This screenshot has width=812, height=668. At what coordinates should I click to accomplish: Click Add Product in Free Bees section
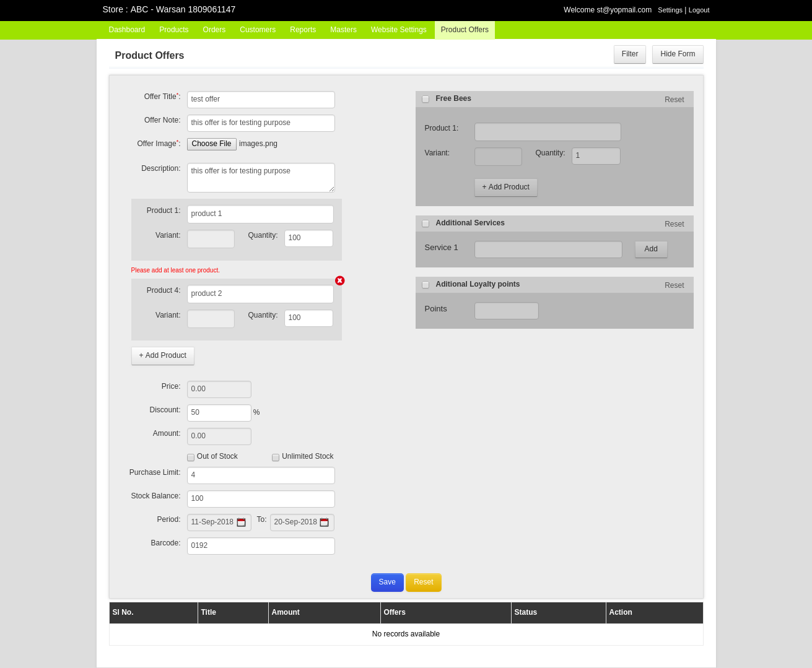pyautogui.click(x=506, y=188)
